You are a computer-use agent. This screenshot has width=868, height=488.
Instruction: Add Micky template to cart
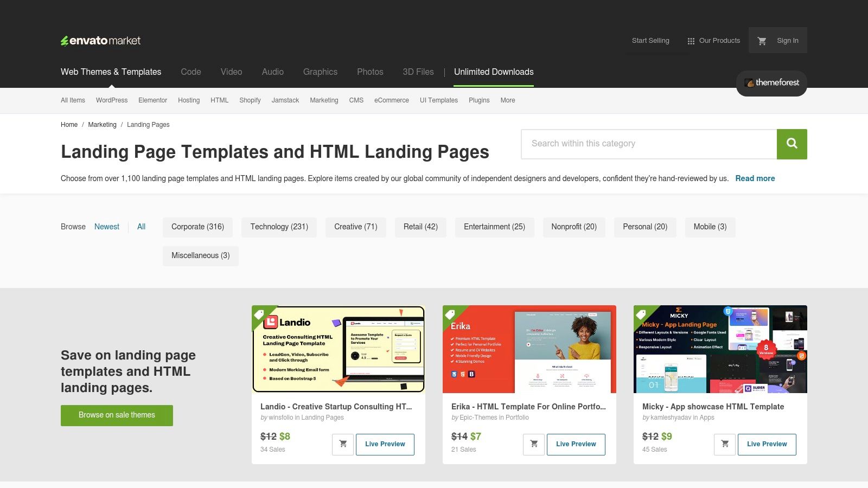724,444
